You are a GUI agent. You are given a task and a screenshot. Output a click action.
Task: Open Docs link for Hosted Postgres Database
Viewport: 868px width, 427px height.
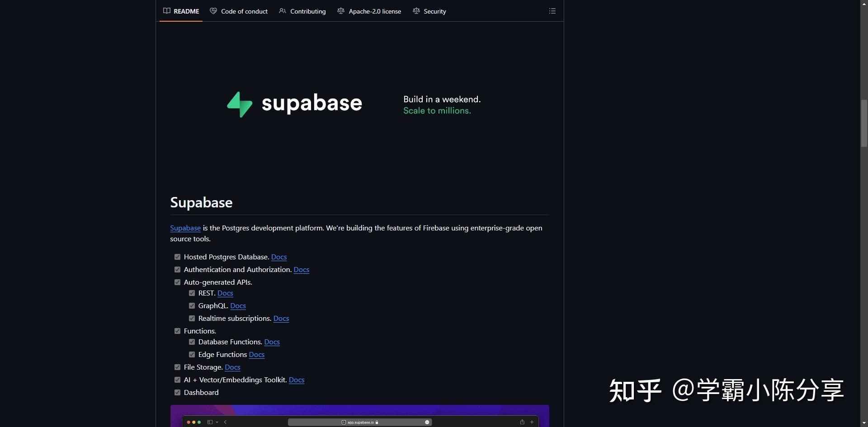[279, 257]
